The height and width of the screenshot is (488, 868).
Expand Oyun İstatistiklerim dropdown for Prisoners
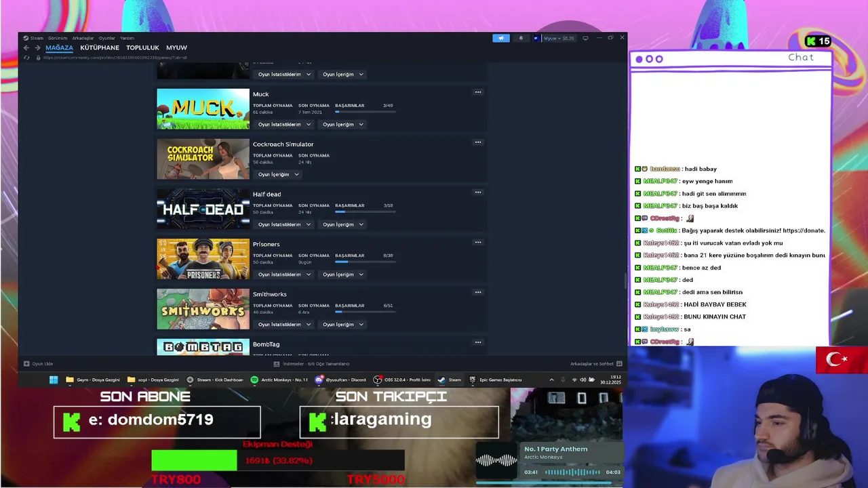(283, 274)
